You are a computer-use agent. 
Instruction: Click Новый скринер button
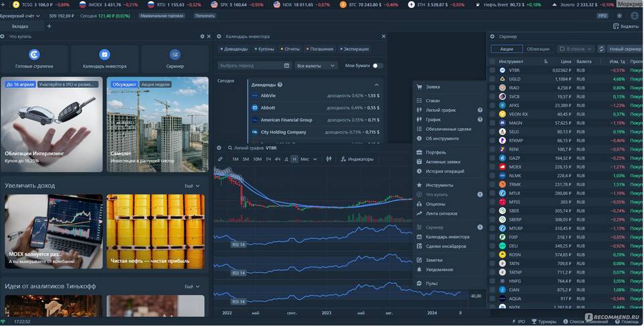pyautogui.click(x=625, y=49)
